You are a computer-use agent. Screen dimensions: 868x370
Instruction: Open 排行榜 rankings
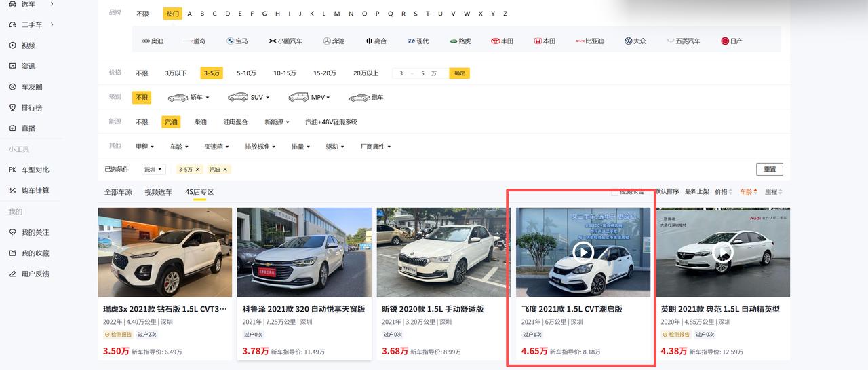(31, 107)
